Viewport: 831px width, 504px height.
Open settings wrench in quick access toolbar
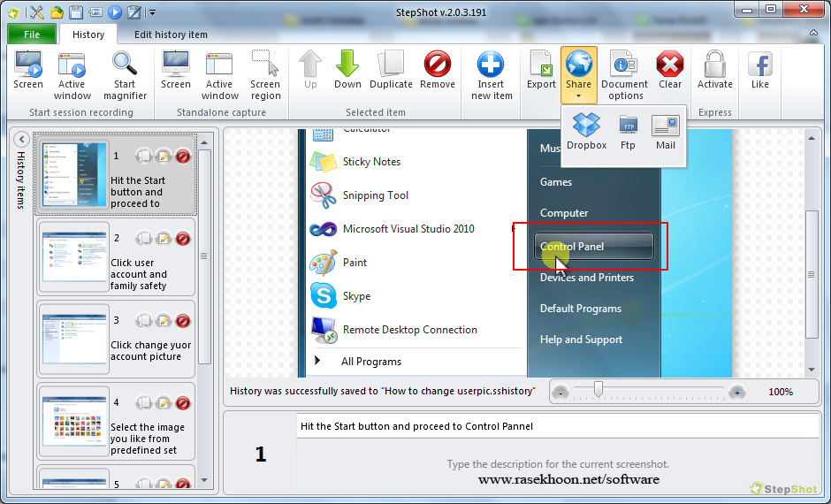36,11
